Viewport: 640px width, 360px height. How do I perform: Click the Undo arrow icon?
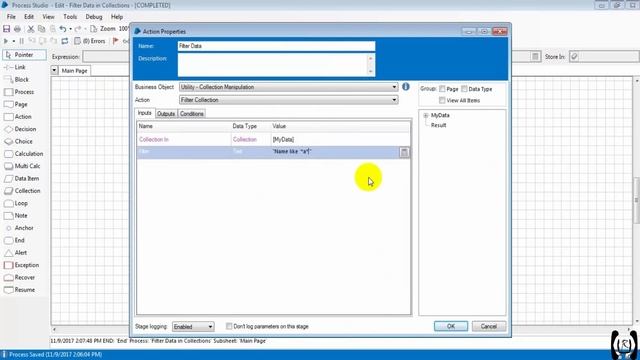(x=62, y=29)
